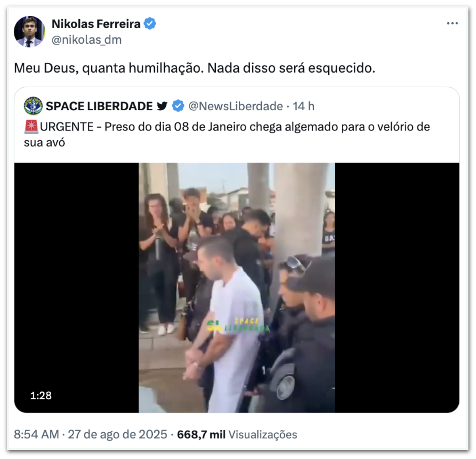Open the three-dot more options menu
Screen dimensions: 476x459
coord(452,23)
